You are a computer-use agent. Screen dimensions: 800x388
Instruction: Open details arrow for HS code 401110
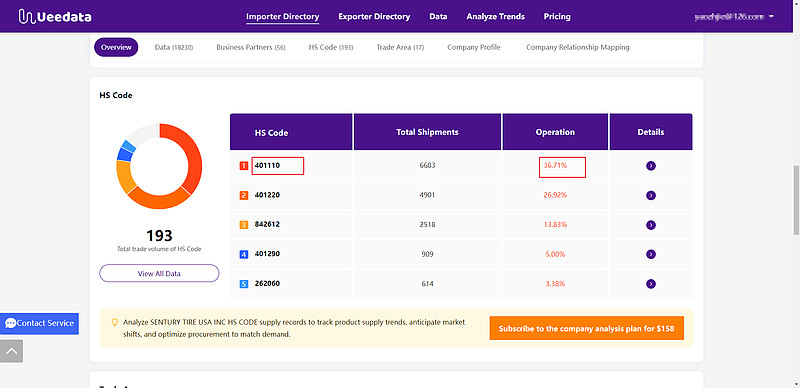click(651, 166)
